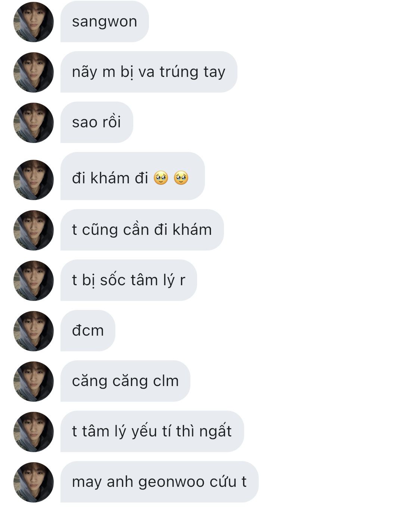Select the 't cũng cần đi khám' bubble
This screenshot has width=420, height=507.
point(142,230)
